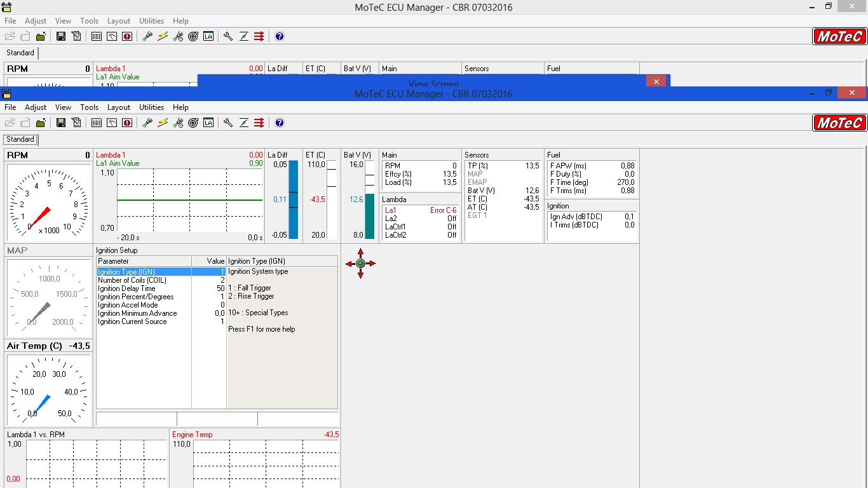Screen dimensions: 868x488
Task: Open the edit notes icon in front window
Action: pos(76,123)
